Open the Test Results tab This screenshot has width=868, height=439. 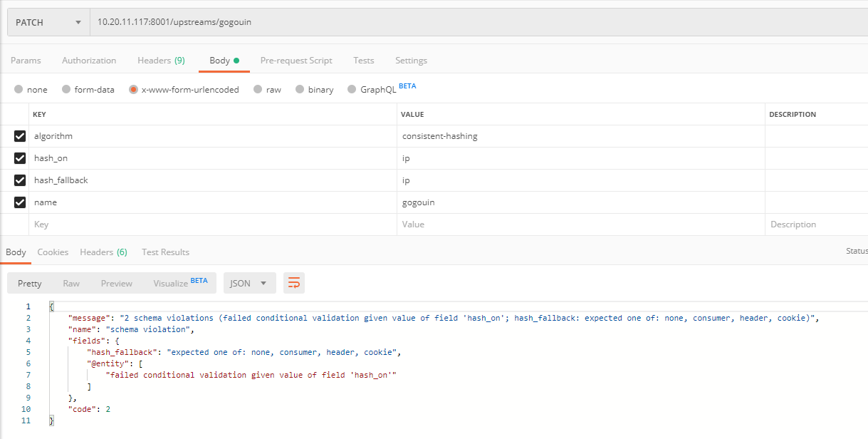click(x=165, y=252)
